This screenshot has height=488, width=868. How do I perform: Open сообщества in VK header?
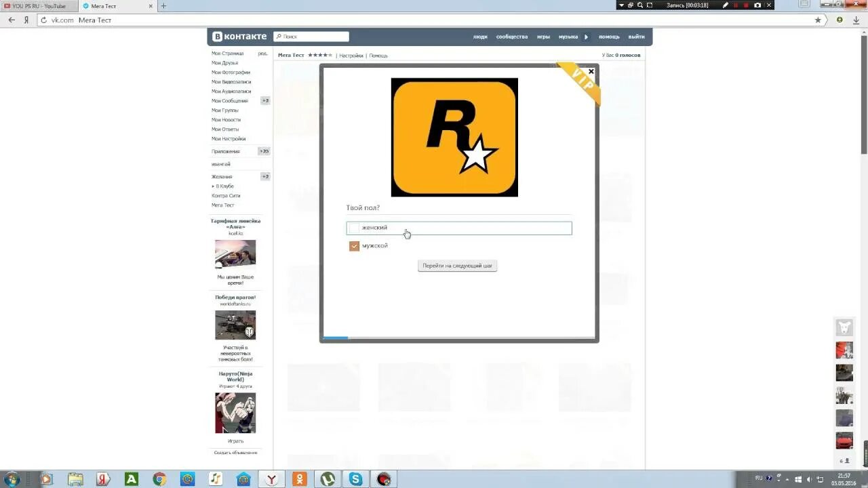tap(511, 37)
